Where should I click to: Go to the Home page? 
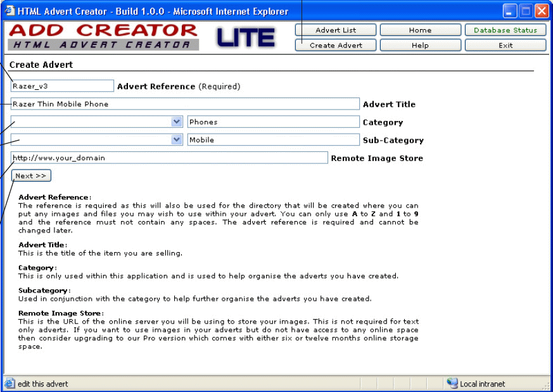(421, 30)
